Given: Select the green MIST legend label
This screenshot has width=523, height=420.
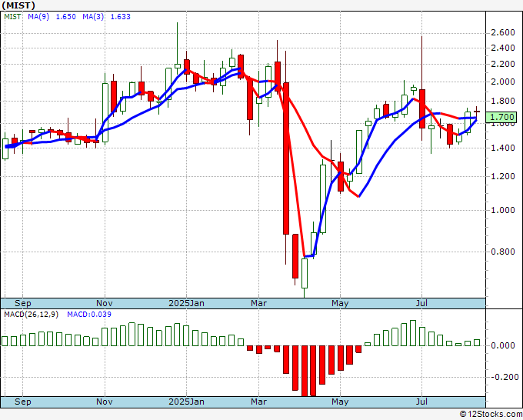Looking at the screenshot, I should coord(12,17).
